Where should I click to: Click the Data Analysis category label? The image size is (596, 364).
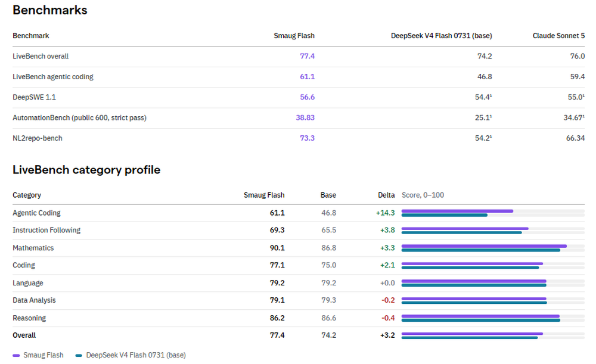[x=34, y=300]
